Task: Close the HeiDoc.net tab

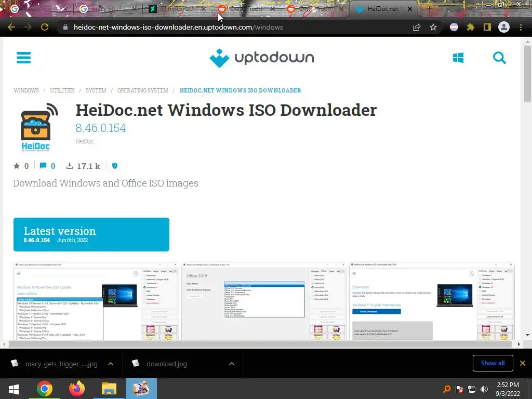Action: point(410,9)
